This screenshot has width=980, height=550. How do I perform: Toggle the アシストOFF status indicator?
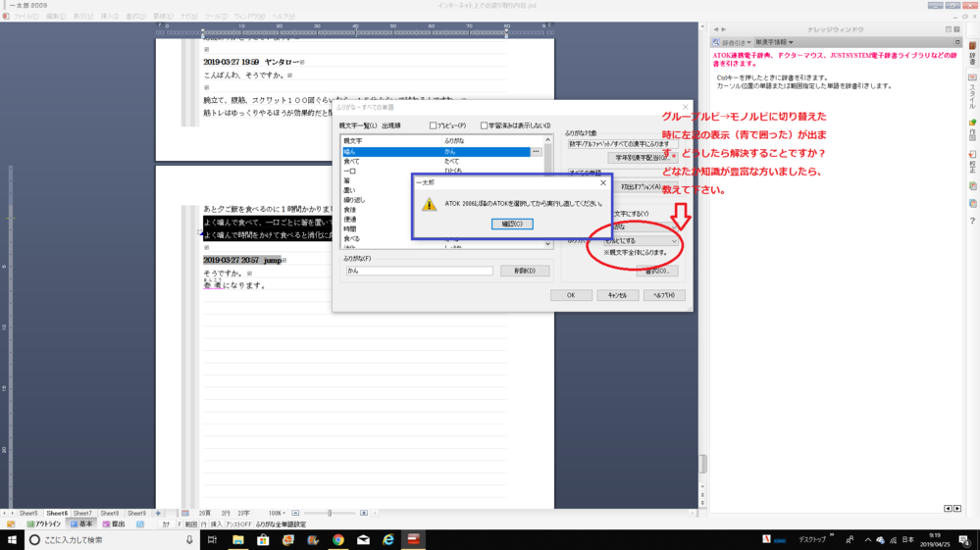[x=238, y=525]
